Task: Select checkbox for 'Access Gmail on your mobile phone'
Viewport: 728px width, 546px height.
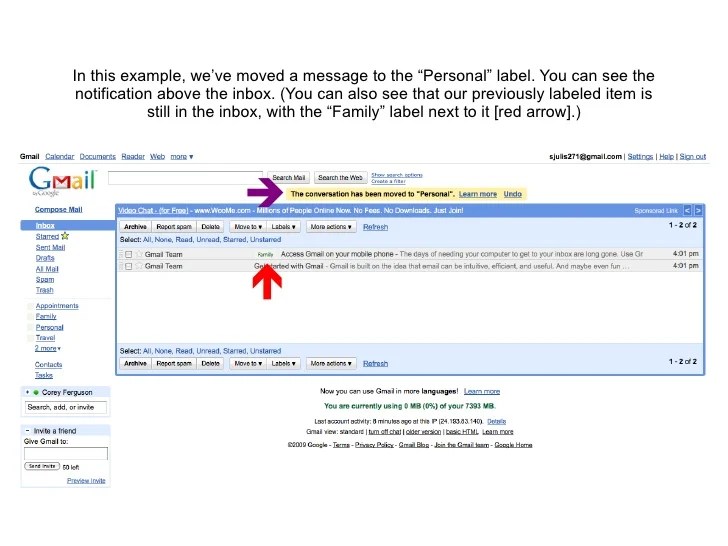Action: coord(129,254)
